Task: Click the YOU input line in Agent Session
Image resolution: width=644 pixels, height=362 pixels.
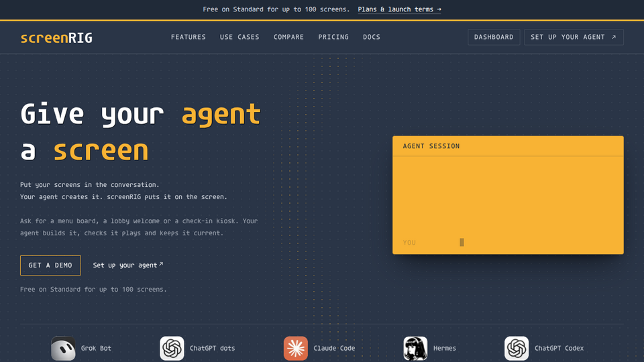Action: [x=508, y=243]
